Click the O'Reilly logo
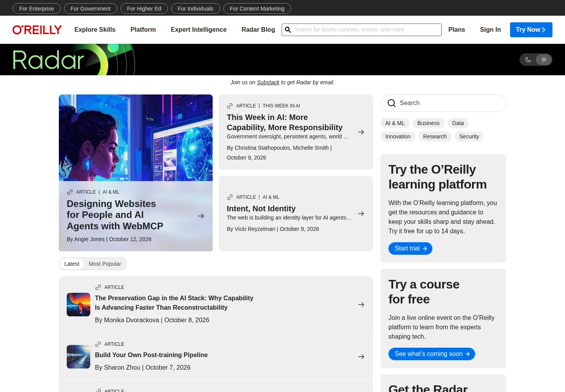Screen dimensions: 565x392 point(37,30)
